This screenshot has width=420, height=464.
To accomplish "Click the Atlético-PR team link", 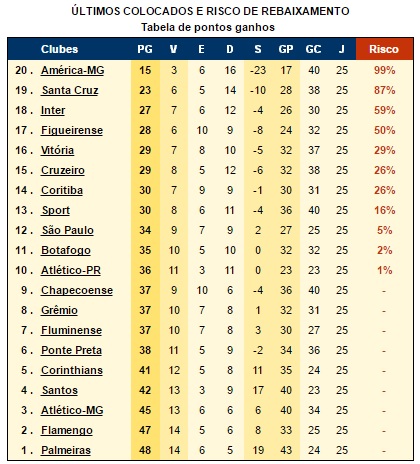I will pos(71,270).
